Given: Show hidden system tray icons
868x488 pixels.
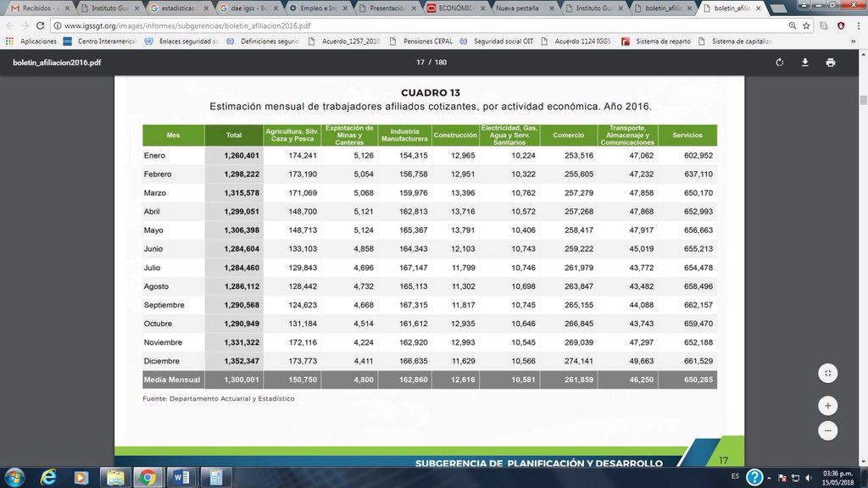Looking at the screenshot, I should tap(769, 478).
